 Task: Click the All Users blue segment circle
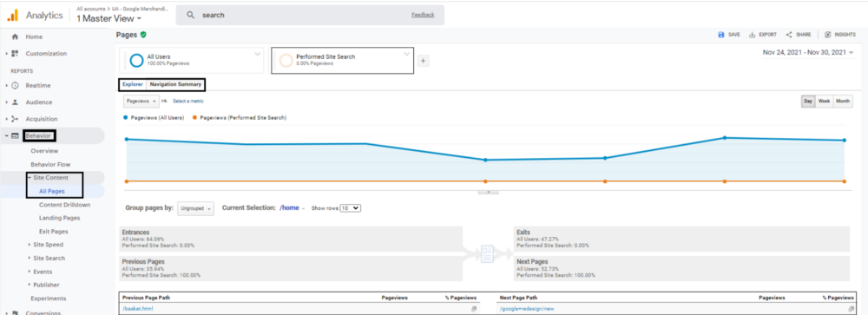coord(136,61)
